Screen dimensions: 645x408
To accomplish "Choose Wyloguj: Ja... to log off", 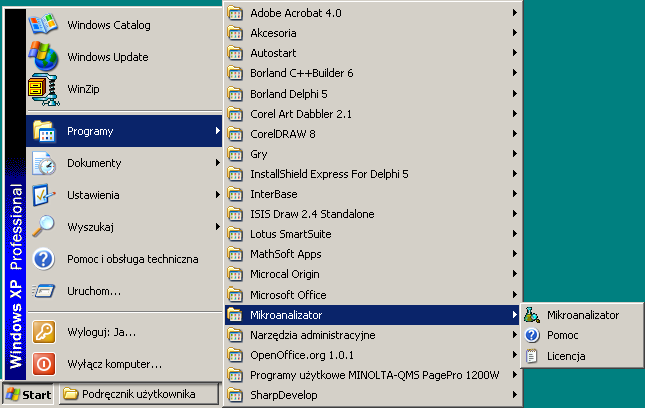I will (x=124, y=332).
